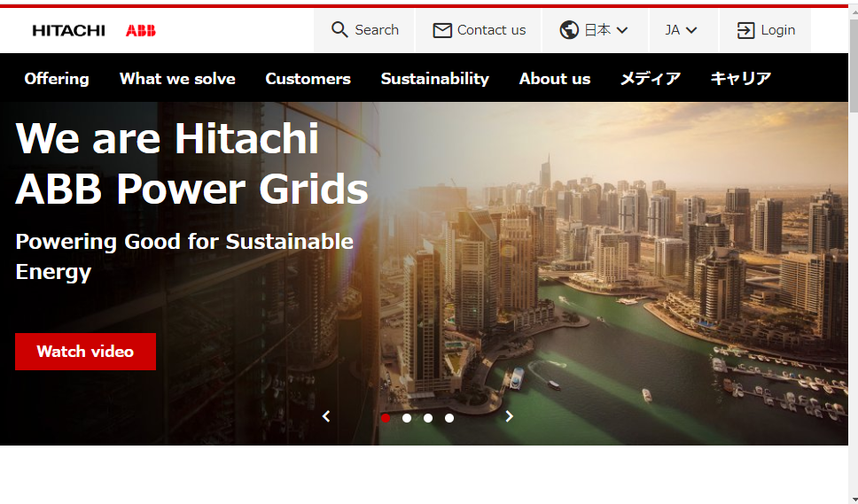Click the globe region icon
Image resolution: width=858 pixels, height=504 pixels.
click(x=569, y=30)
